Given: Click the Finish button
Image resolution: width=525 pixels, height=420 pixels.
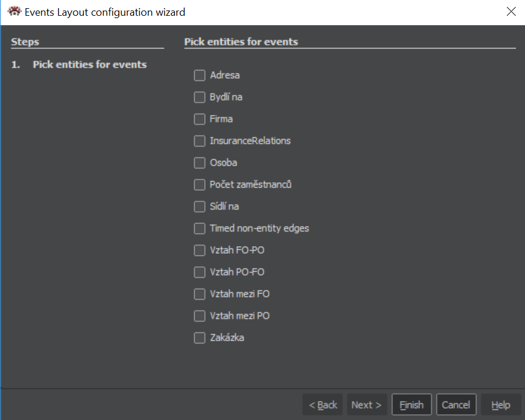Looking at the screenshot, I should [411, 405].
